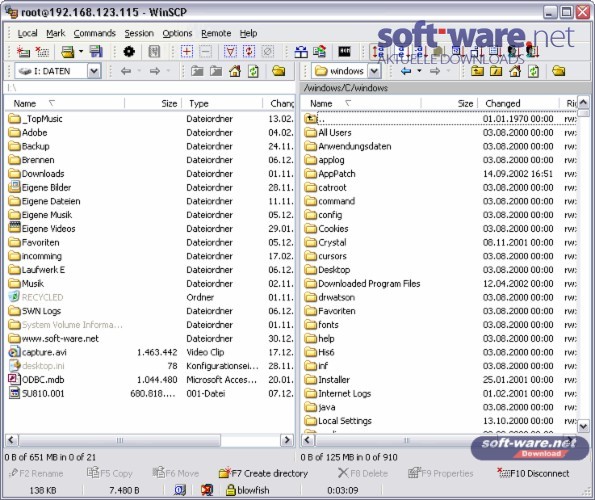The image size is (595, 500).
Task: Select Downloaded Program Files remote folder
Action: [362, 284]
